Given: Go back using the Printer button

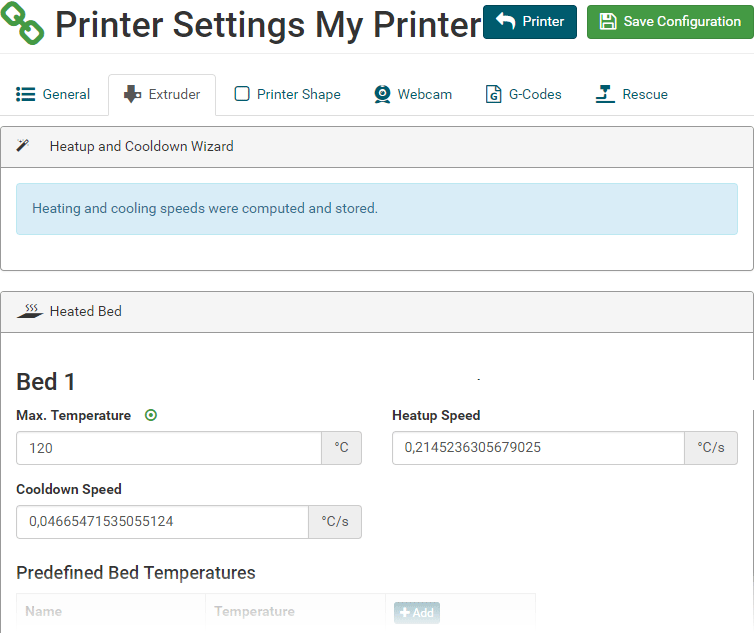Looking at the screenshot, I should pyautogui.click(x=529, y=22).
